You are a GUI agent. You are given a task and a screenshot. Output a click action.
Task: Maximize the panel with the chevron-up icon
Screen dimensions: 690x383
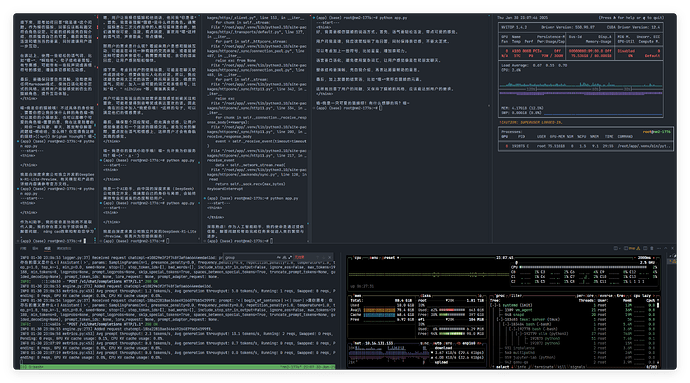coord(665,248)
